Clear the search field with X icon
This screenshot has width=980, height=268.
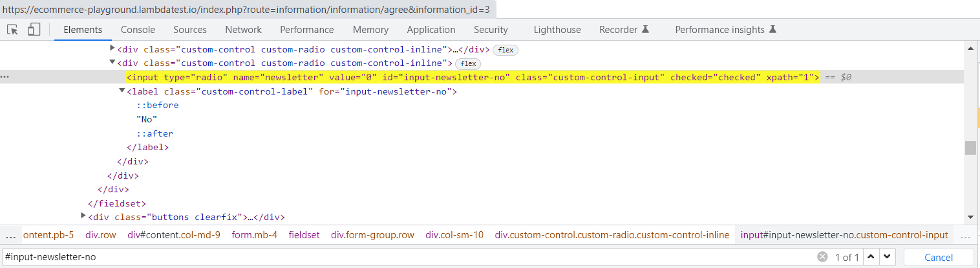pyautogui.click(x=822, y=257)
